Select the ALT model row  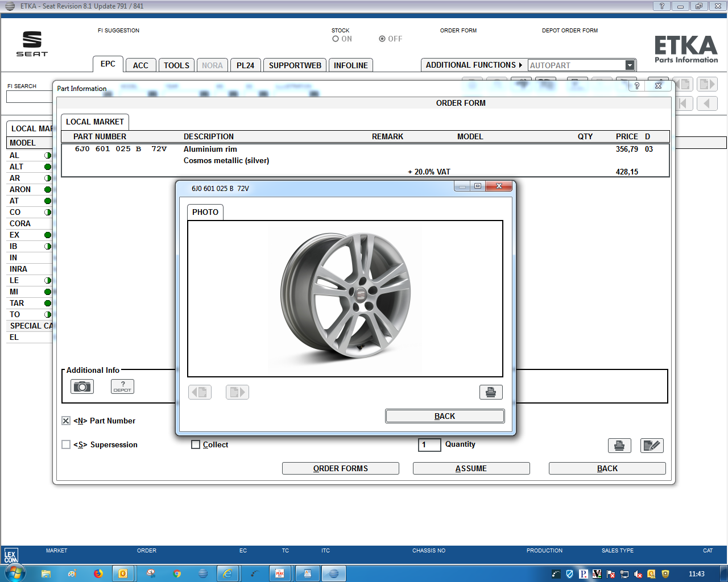click(x=30, y=167)
